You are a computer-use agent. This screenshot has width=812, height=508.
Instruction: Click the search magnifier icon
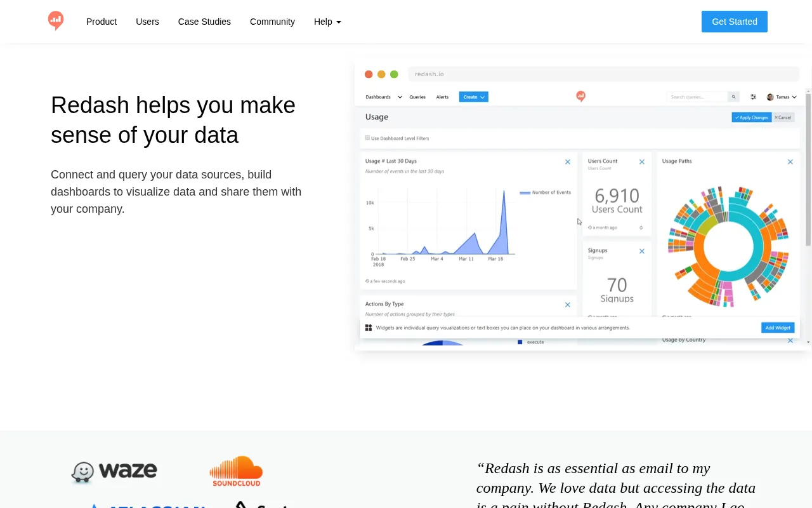pyautogui.click(x=734, y=97)
